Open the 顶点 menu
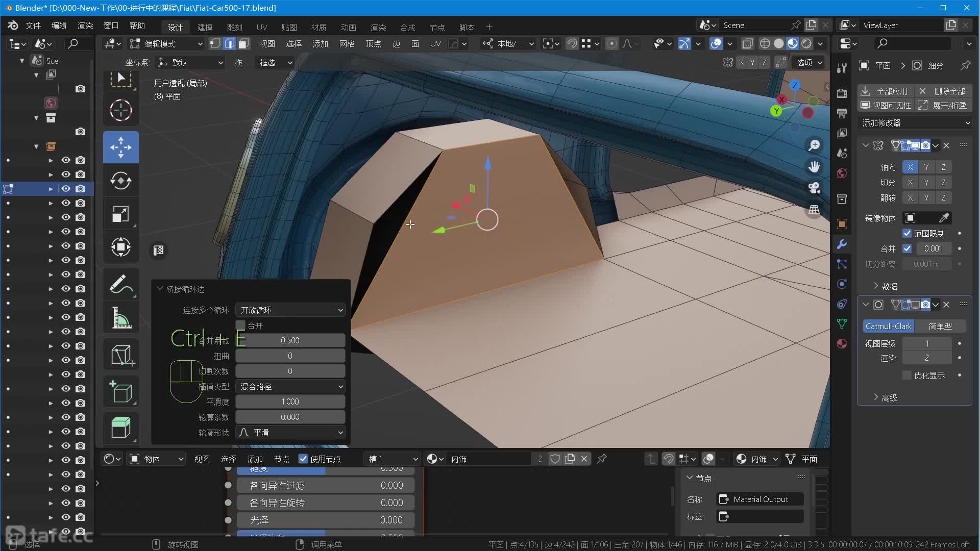This screenshot has height=551, width=980. [x=374, y=44]
